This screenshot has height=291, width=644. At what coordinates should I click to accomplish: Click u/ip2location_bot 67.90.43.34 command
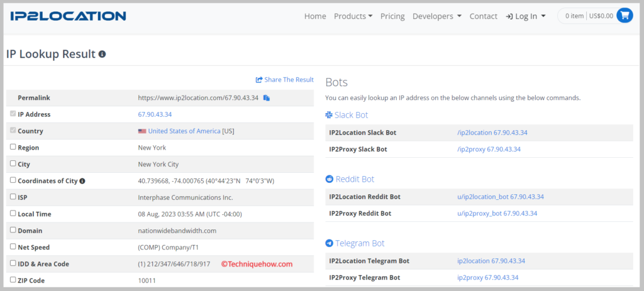pos(501,197)
